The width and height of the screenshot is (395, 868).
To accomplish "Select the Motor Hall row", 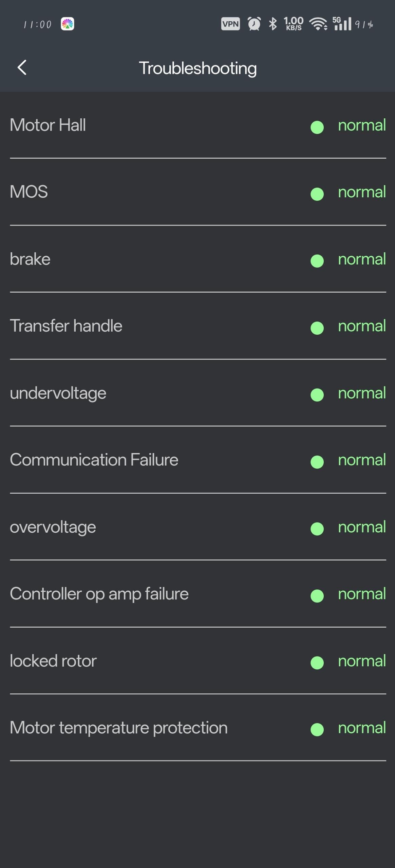I will pos(198,125).
